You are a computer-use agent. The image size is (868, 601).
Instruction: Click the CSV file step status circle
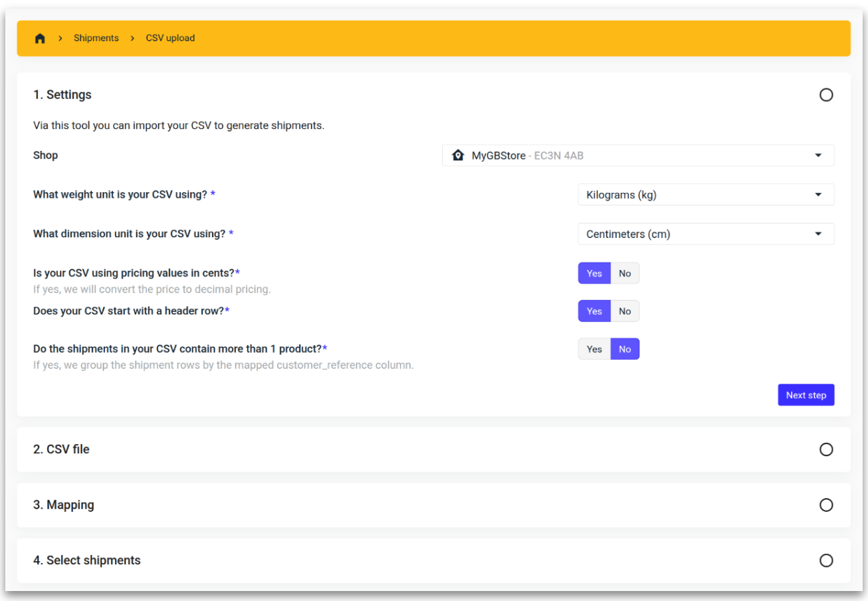(825, 449)
